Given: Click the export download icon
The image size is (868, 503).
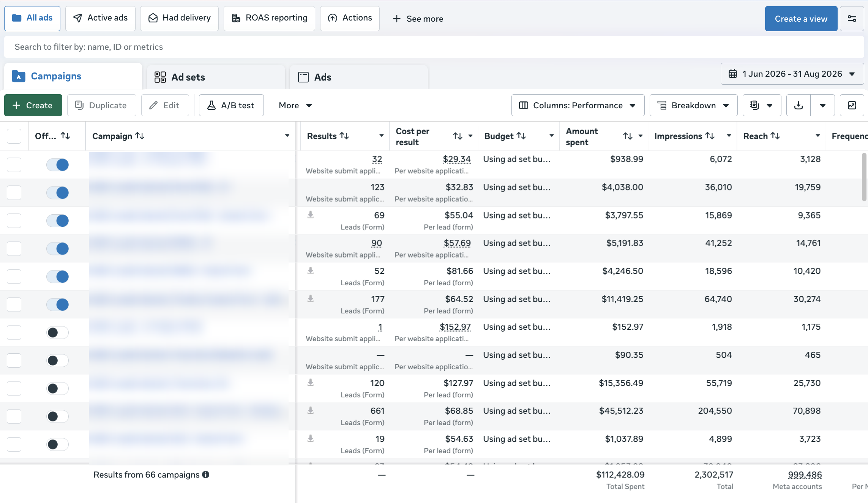Looking at the screenshot, I should [x=799, y=105].
